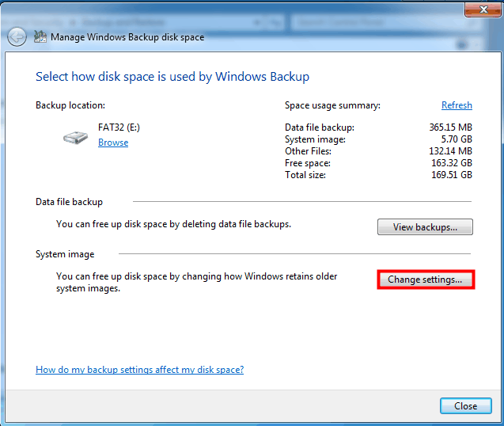Viewport: 504px width, 426px height.
Task: Click the Backup location label
Action: 70,105
